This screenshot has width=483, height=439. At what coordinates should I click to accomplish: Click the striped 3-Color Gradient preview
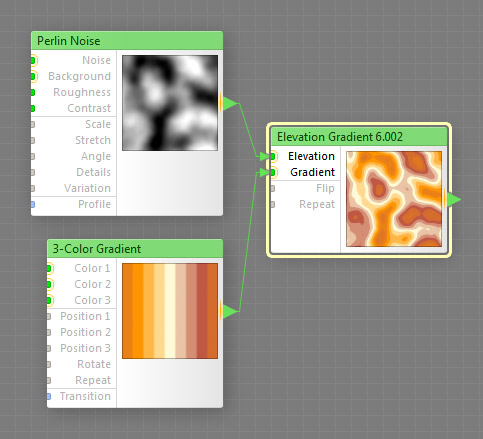coord(170,311)
